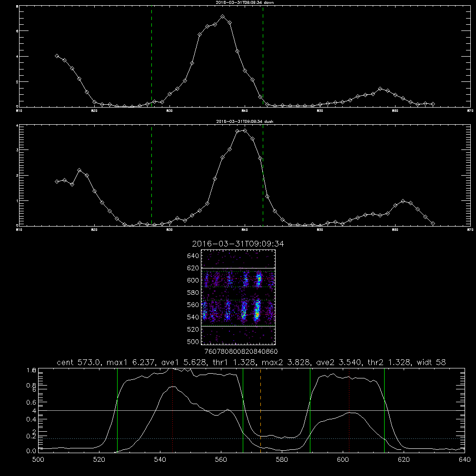Viewport: 476px width, 476px height.
Task: Click spectrogram y-axis label 640
Action: coord(193,256)
